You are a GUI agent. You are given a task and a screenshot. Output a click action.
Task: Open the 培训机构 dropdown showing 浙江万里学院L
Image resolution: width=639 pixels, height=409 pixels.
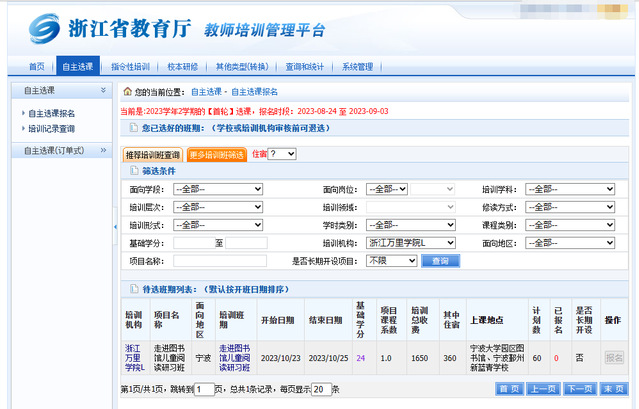coord(411,243)
